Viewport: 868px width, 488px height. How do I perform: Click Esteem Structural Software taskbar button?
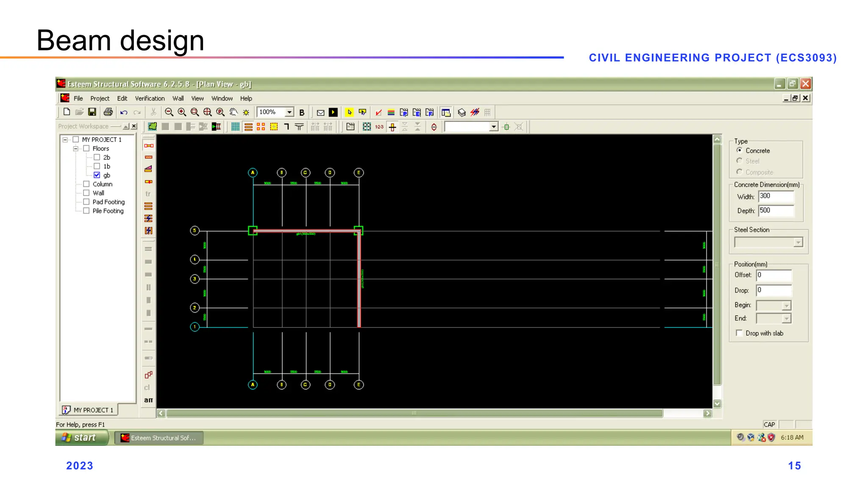pos(159,438)
